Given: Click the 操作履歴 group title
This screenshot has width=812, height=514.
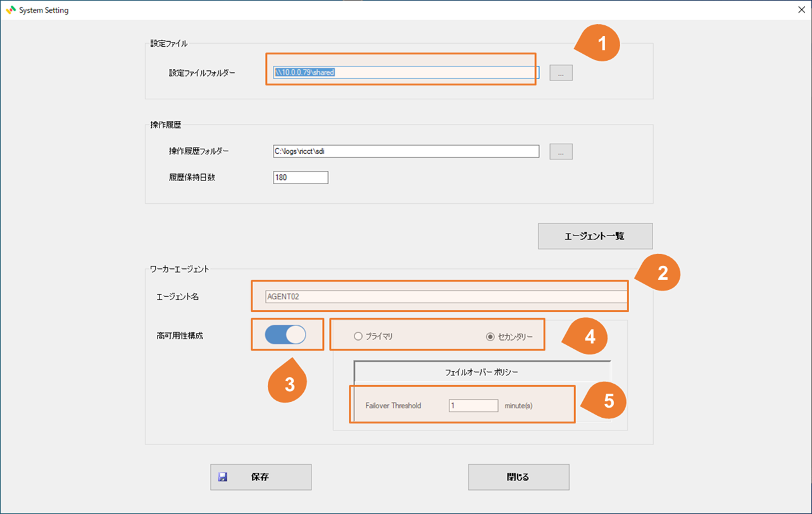Looking at the screenshot, I should [165, 125].
